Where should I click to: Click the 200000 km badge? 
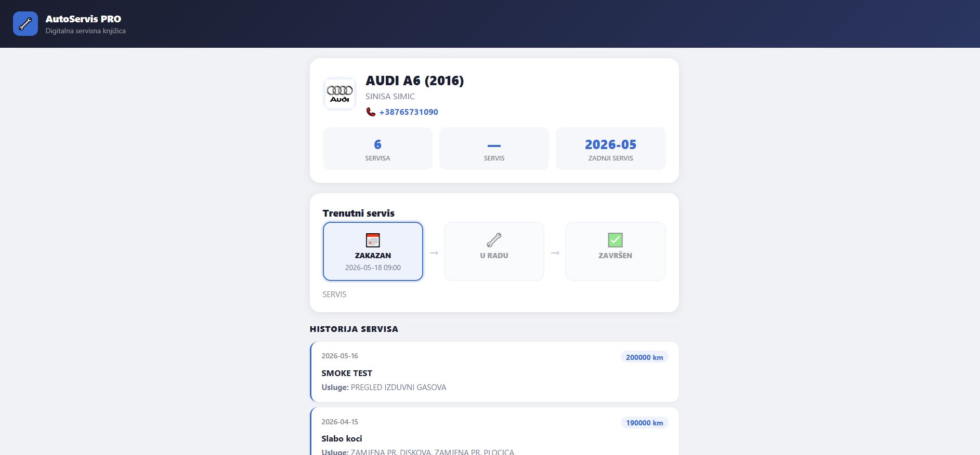pos(644,357)
